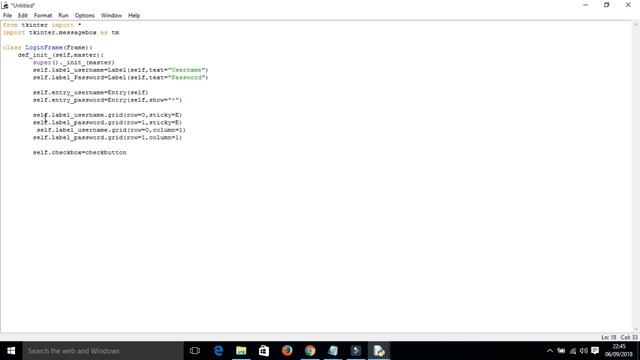Open the Window menu
Screen dimensions: 640x360
click(111, 16)
